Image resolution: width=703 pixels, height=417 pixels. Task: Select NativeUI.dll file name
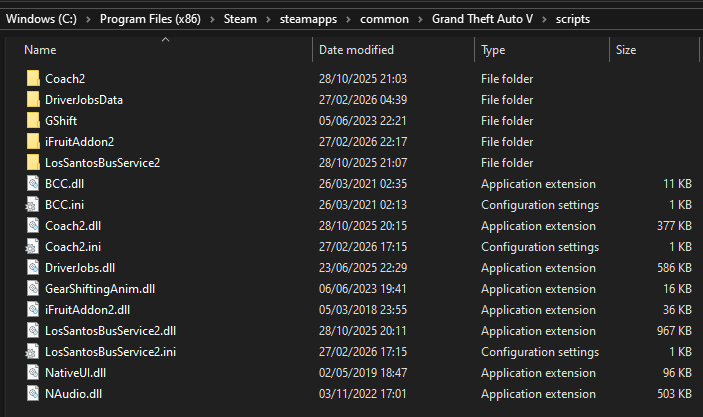pos(75,373)
